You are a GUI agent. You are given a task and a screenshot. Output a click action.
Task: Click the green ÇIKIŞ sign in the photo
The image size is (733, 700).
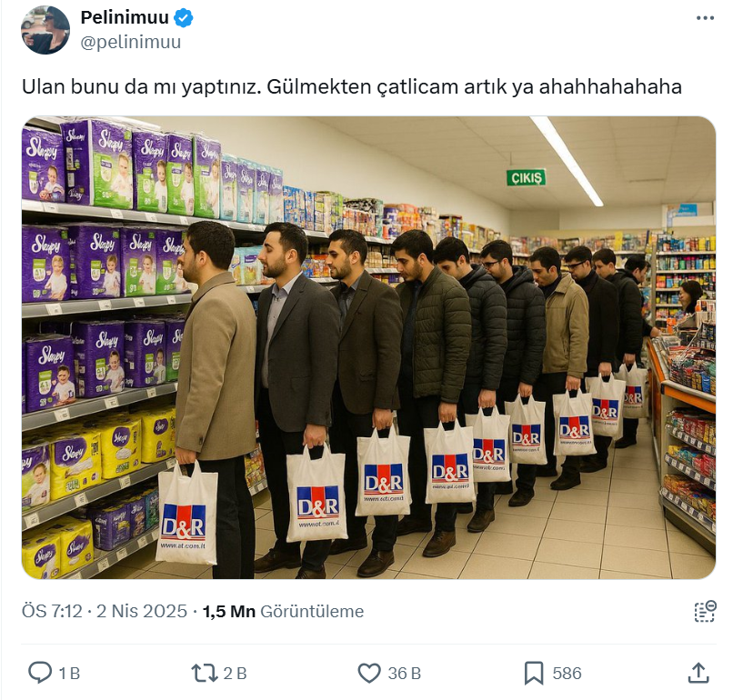tap(526, 177)
